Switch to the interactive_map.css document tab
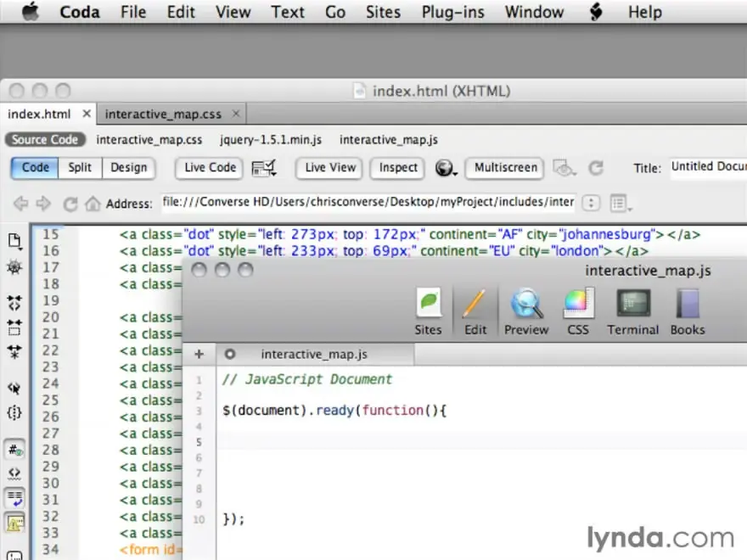Image resolution: width=747 pixels, height=560 pixels. point(163,115)
